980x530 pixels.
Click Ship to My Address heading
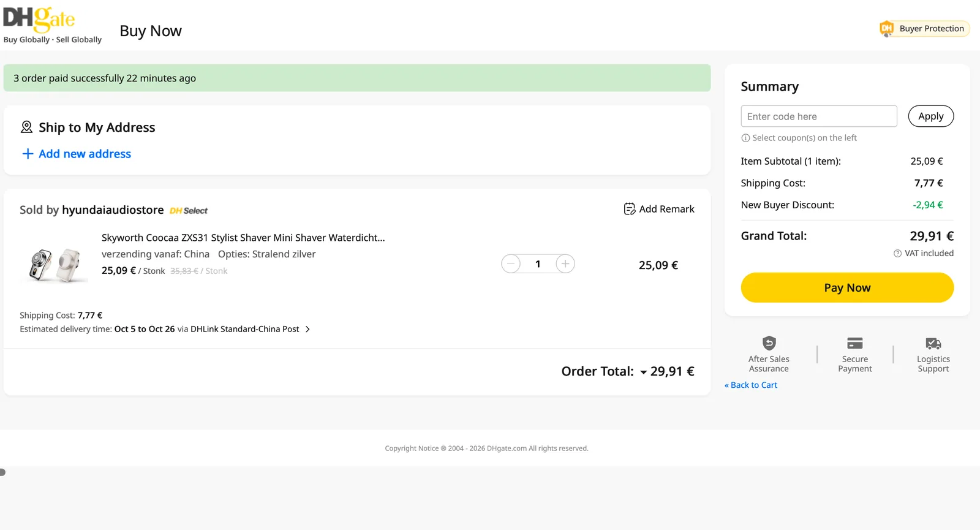[x=97, y=127]
